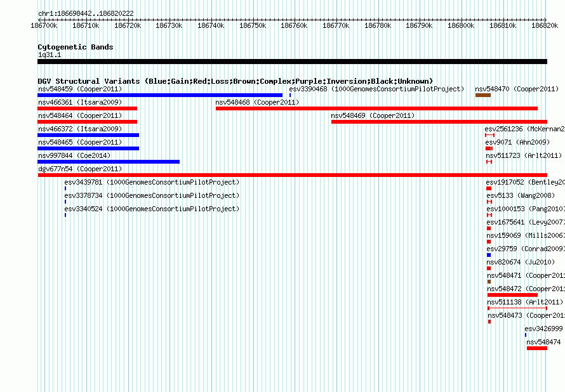Open the nsv548470 (Cooper2011) label

point(517,89)
